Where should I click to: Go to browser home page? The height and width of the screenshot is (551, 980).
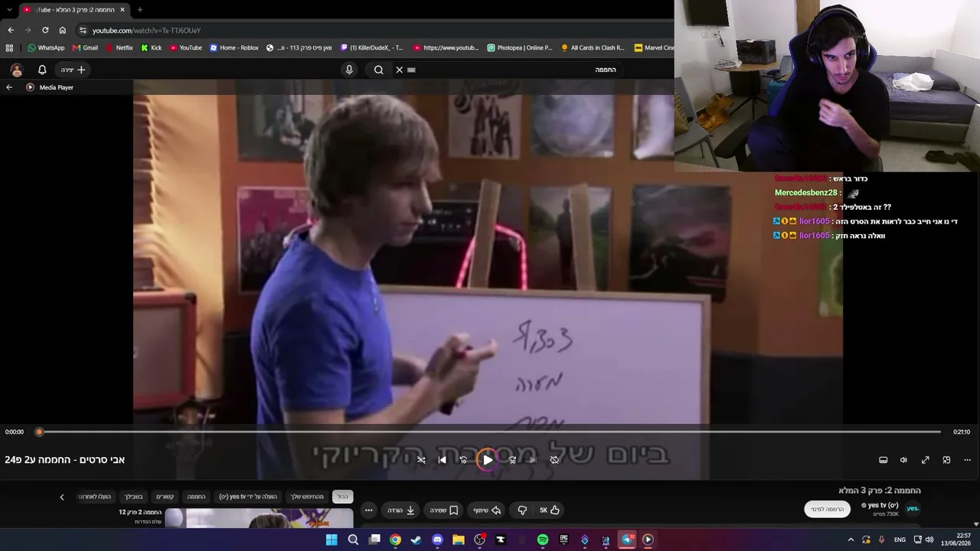[63, 30]
